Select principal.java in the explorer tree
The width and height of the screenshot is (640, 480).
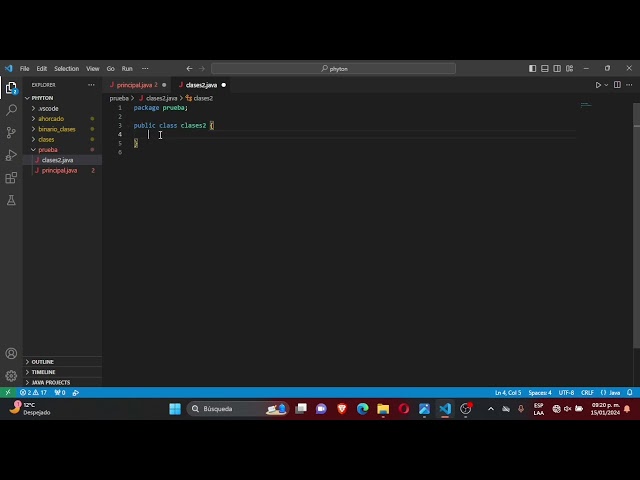(x=60, y=170)
